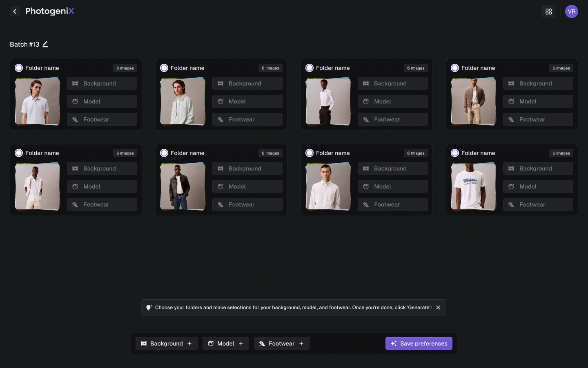The image size is (588, 368).
Task: Click the bottom toolbar Model button
Action: pos(221,343)
